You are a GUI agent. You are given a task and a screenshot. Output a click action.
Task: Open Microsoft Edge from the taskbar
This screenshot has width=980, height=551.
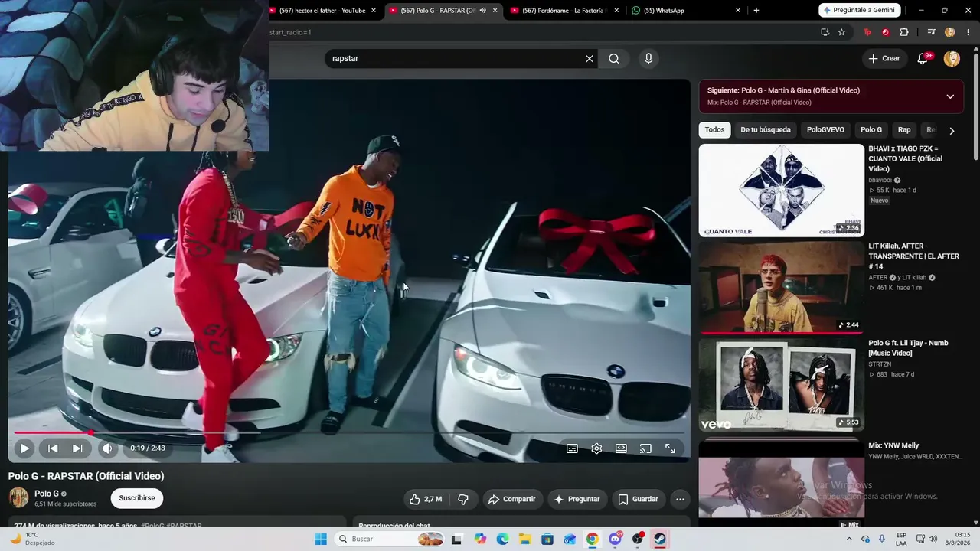[502, 539]
